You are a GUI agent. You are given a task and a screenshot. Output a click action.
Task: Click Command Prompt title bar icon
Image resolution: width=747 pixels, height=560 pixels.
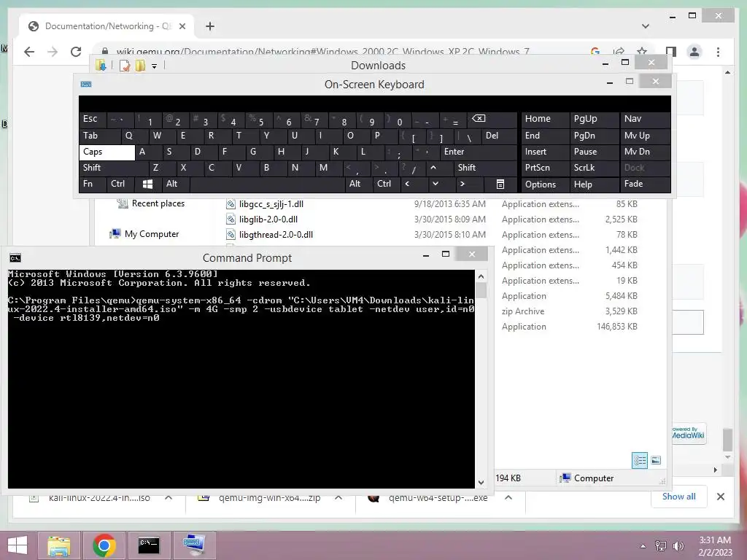pyautogui.click(x=15, y=258)
